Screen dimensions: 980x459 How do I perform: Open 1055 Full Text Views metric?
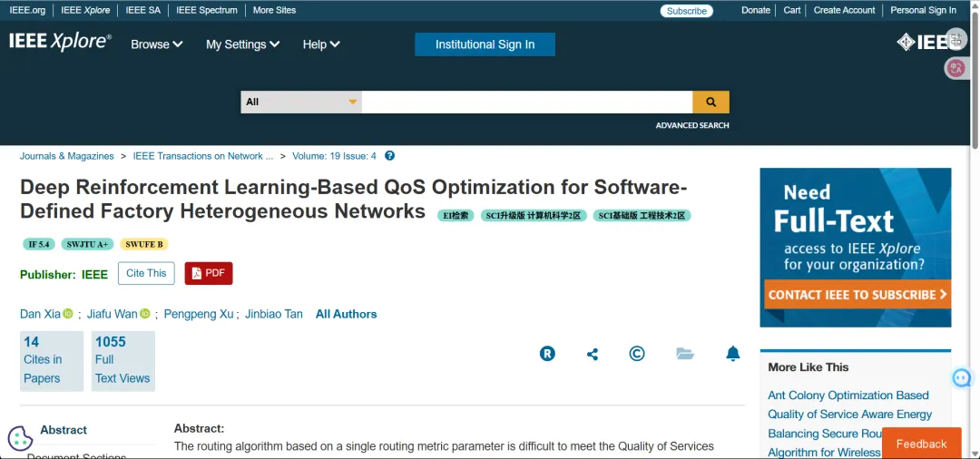pyautogui.click(x=123, y=361)
